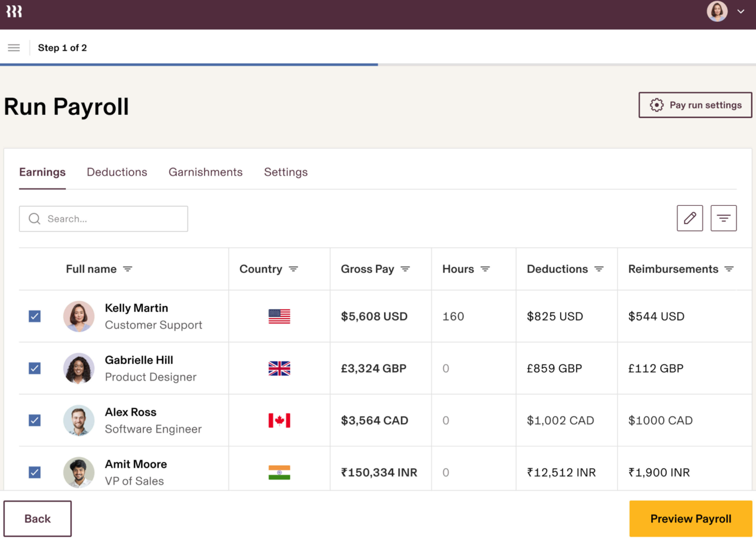Screen dimensions: 756x539
Task: Click the Preview Payroll button
Action: pos(691,518)
